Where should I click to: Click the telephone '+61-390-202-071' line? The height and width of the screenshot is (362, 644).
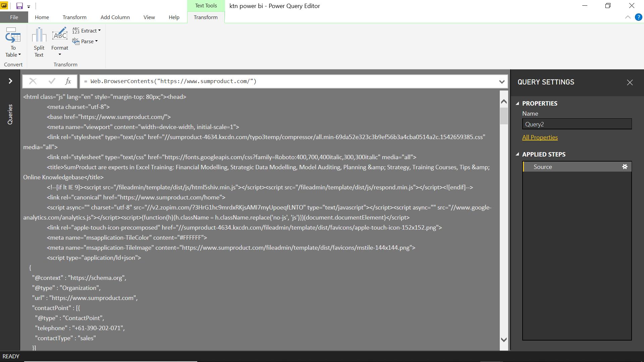80,328
